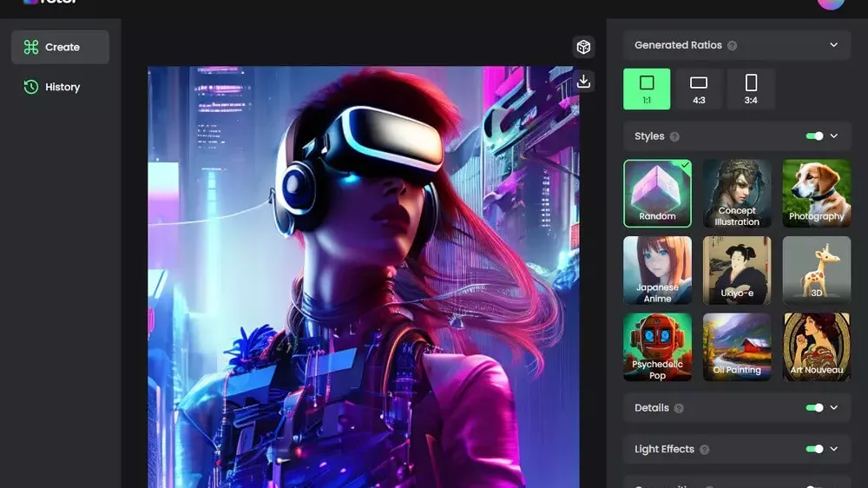The image size is (868, 488).
Task: Click the generated cyberpunk VR image
Action: 364,277
